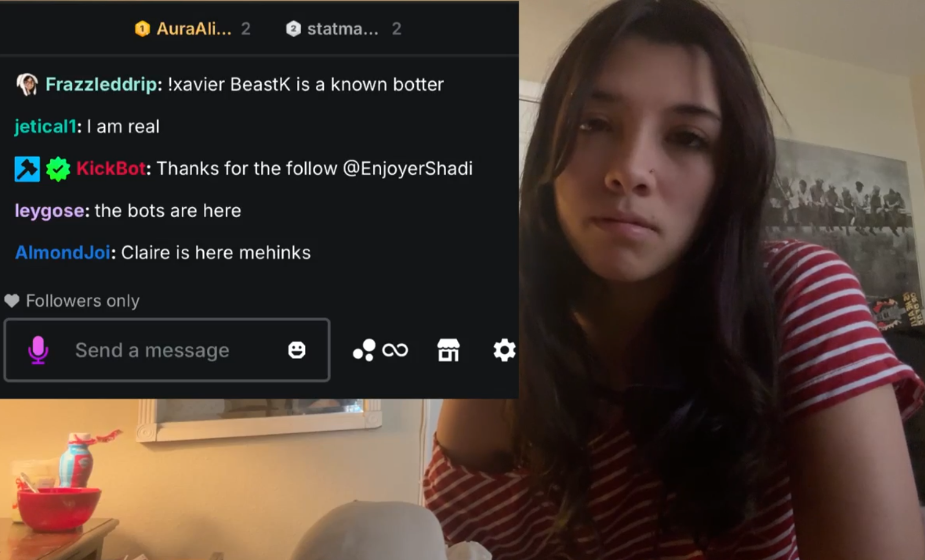Image resolution: width=925 pixels, height=560 pixels.
Task: Focus the Send a message field
Action: [167, 350]
